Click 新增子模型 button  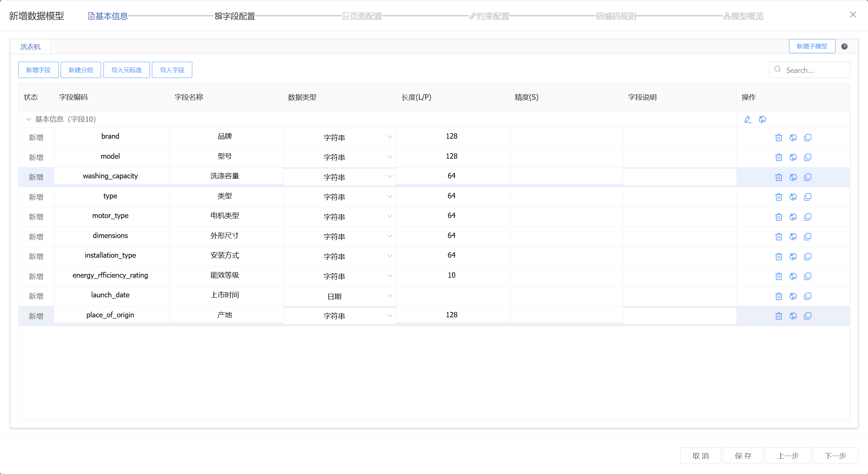pos(812,46)
